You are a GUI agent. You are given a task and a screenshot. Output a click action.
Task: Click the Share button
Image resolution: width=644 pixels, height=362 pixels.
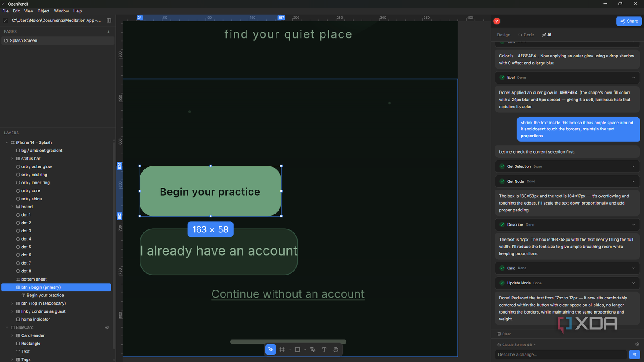[629, 21]
